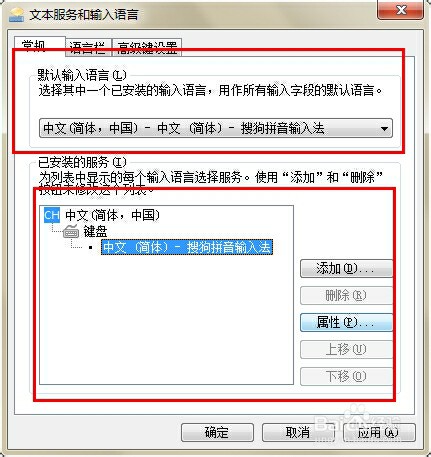This screenshot has height=457, width=431.
Task: Confirm with the 确定 button
Action: [217, 433]
